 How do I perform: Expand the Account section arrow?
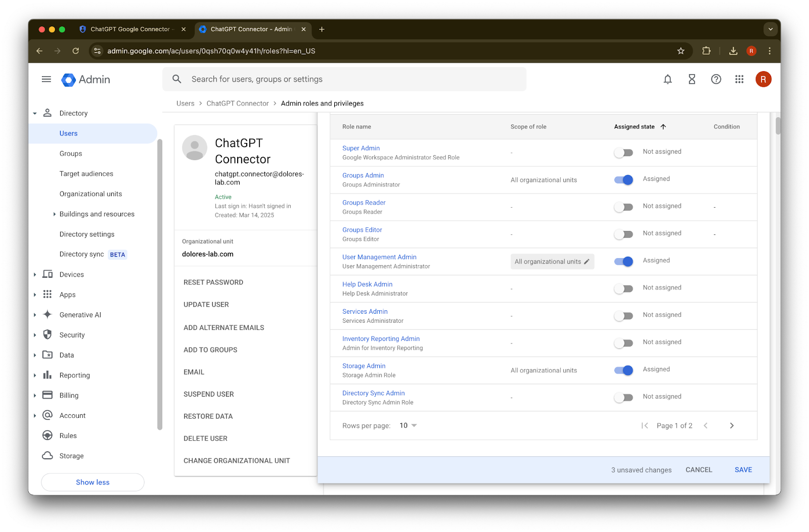coord(35,416)
